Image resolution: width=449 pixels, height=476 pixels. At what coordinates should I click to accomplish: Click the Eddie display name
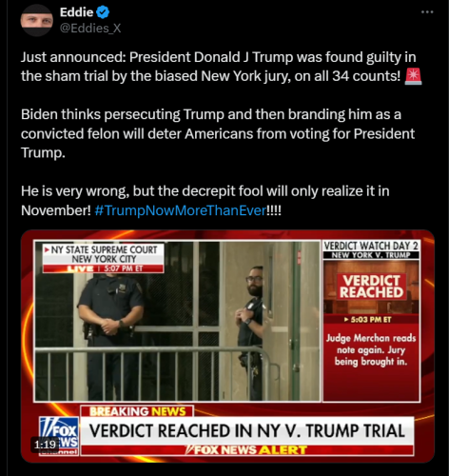click(76, 12)
